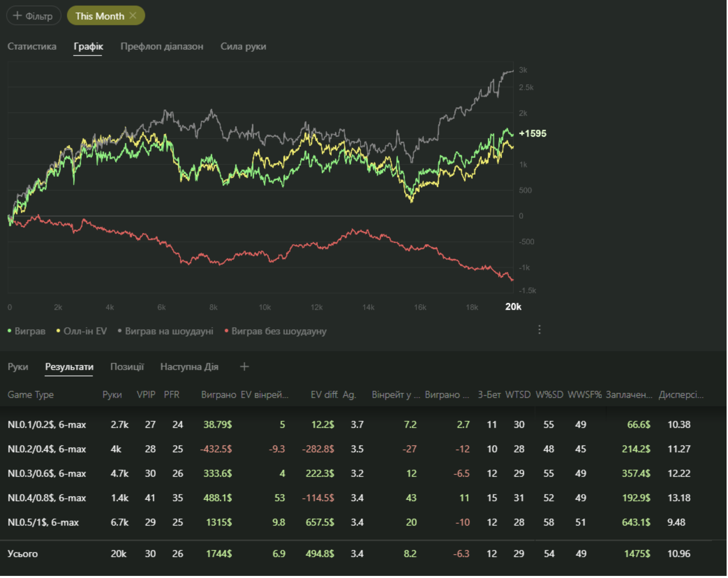Sort table by Виграно column header
The width and height of the screenshot is (728, 578).
[218, 395]
